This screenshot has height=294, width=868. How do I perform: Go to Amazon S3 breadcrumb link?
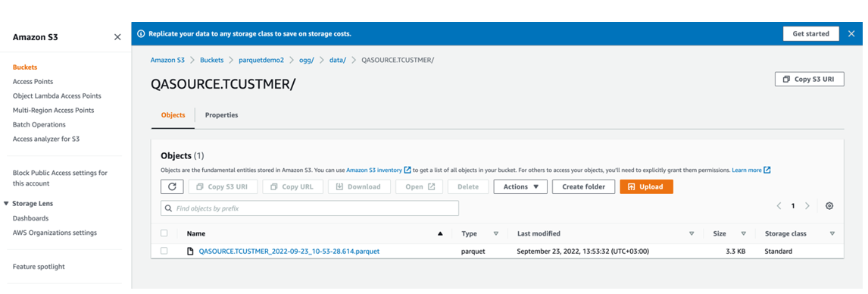click(167, 60)
